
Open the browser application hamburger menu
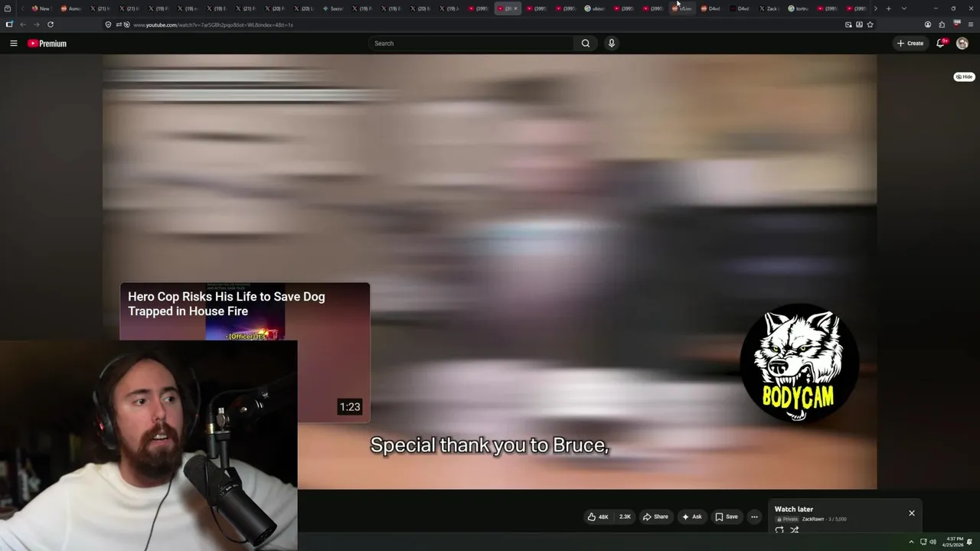pos(971,24)
